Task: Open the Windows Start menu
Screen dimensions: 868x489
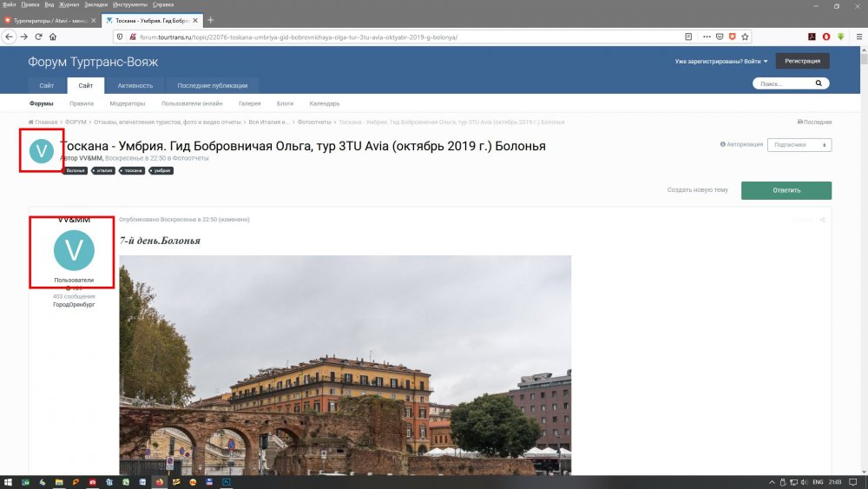Action: point(8,481)
